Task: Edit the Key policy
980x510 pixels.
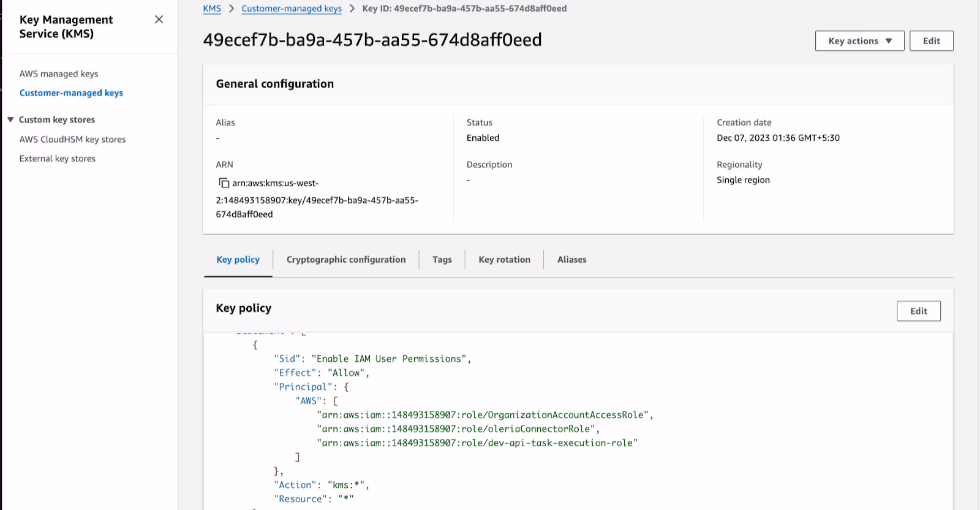Action: [918, 311]
